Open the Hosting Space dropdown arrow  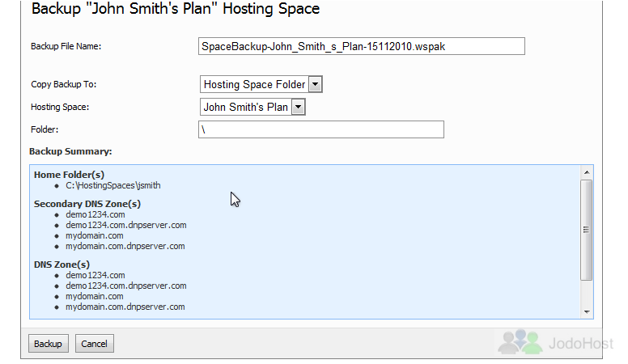[x=298, y=107]
